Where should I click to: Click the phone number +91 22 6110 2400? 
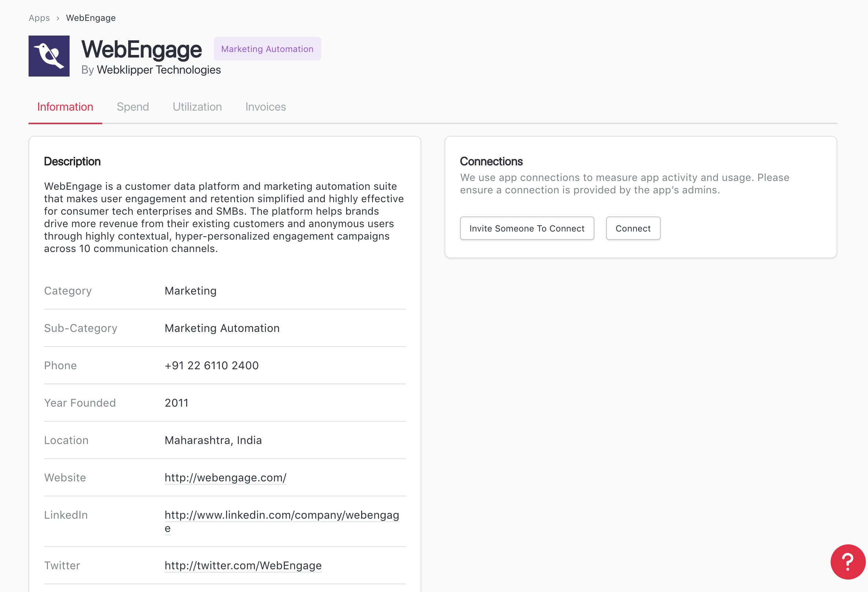(211, 365)
